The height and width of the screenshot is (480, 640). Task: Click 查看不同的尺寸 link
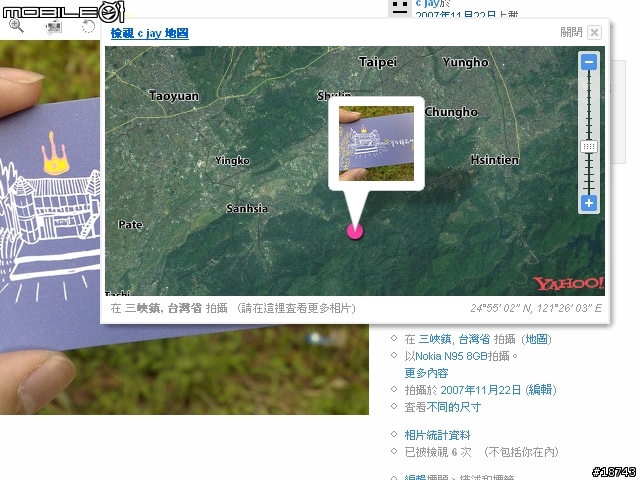[443, 407]
